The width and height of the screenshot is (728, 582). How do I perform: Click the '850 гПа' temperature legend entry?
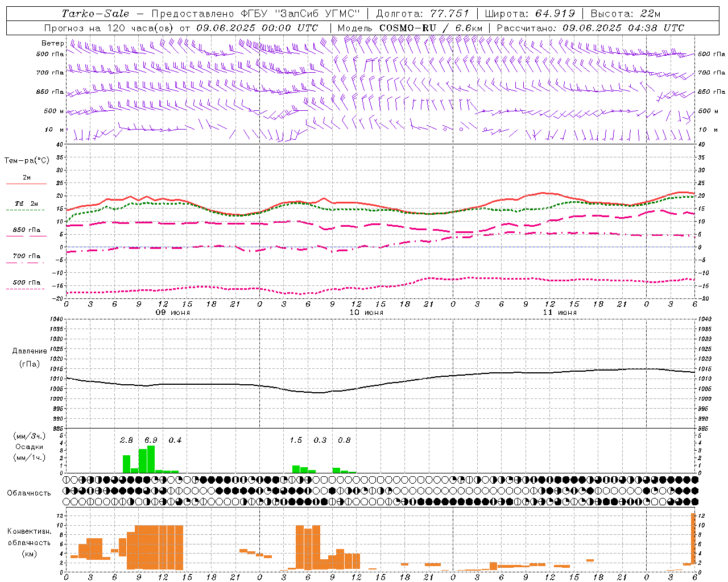(26, 230)
